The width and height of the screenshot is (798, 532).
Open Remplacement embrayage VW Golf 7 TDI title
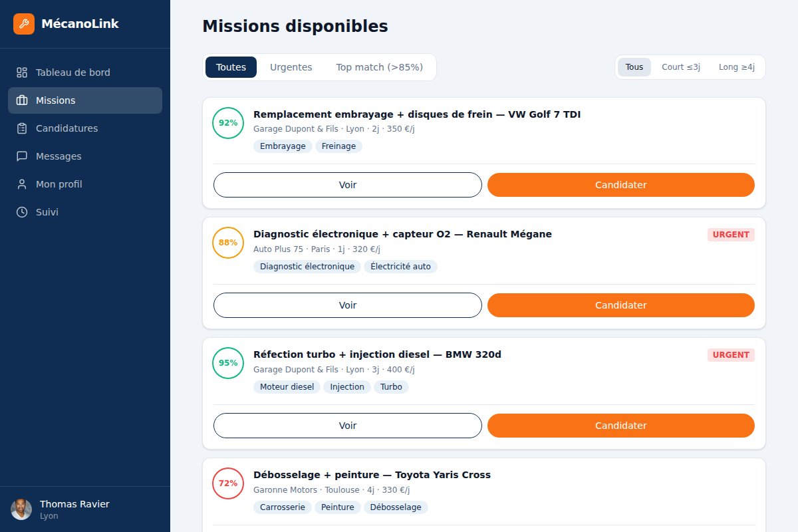click(417, 114)
